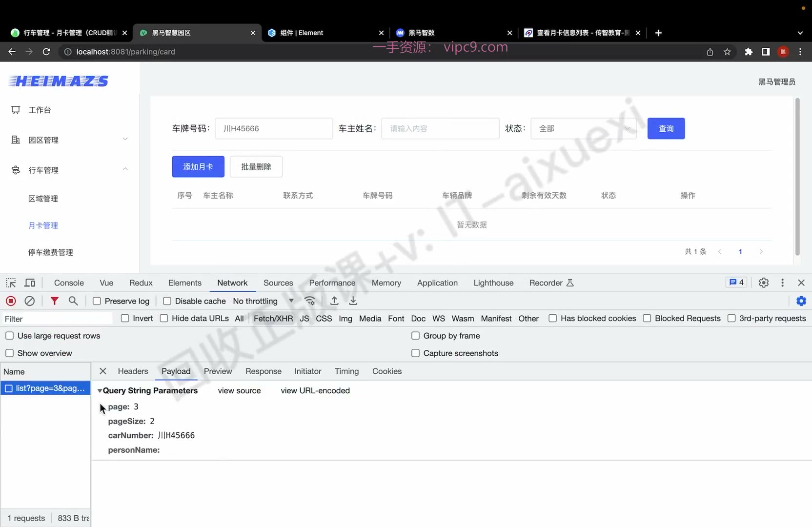Image resolution: width=812 pixels, height=527 pixels.
Task: Focus the 车主姓名 input field
Action: coord(440,129)
